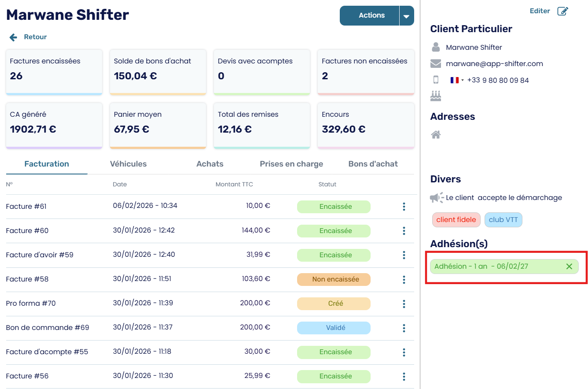The height and width of the screenshot is (389, 588).
Task: Click the Retour link
Action: pos(35,37)
